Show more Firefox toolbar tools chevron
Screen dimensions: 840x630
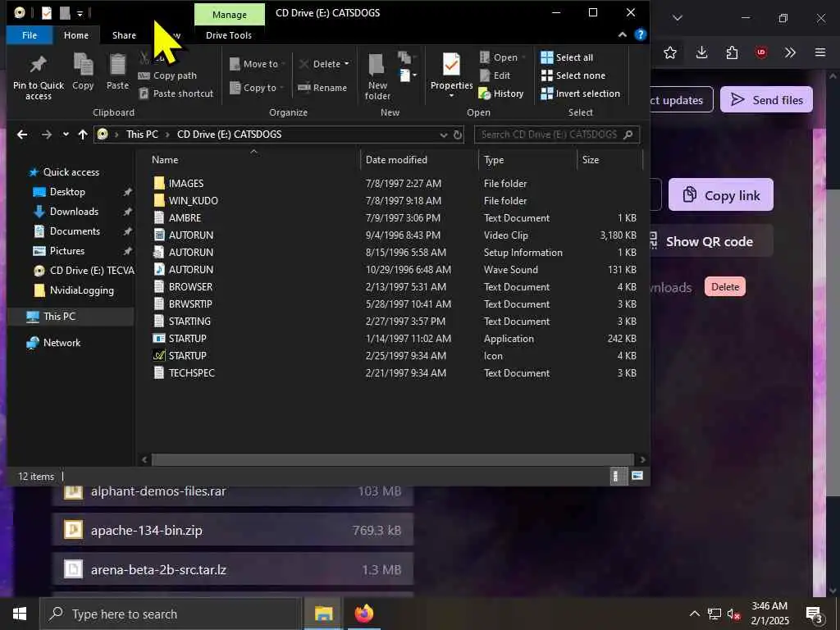[790, 52]
